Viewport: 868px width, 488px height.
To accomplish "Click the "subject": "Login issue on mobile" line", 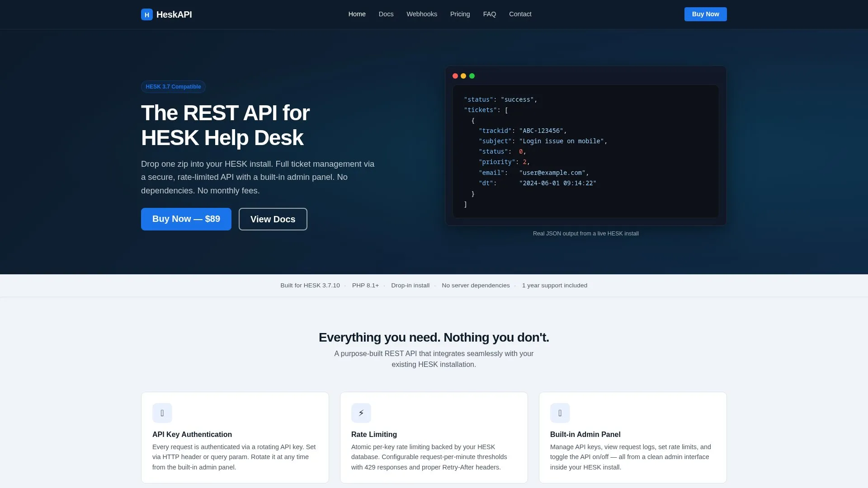I will pos(543,141).
